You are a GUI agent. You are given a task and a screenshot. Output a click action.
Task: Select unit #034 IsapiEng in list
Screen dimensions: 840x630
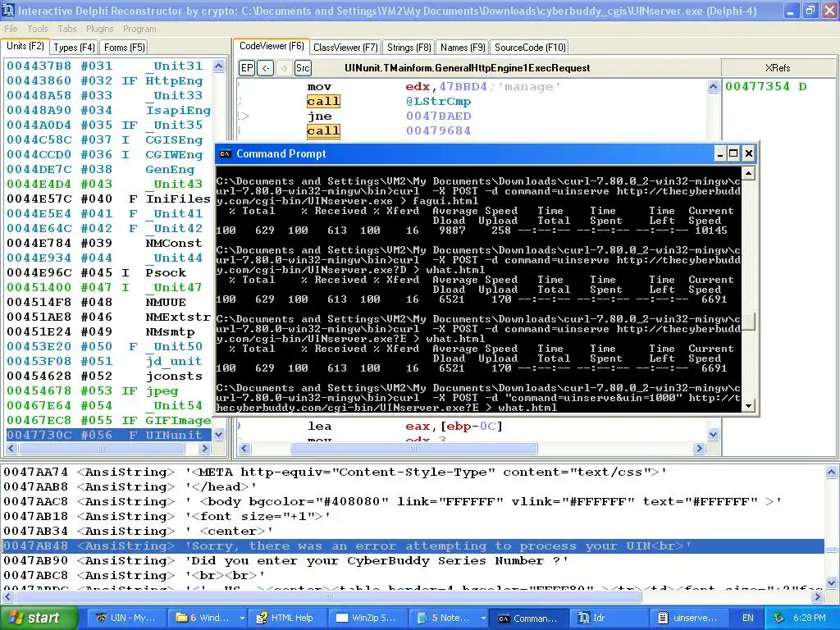(109, 111)
